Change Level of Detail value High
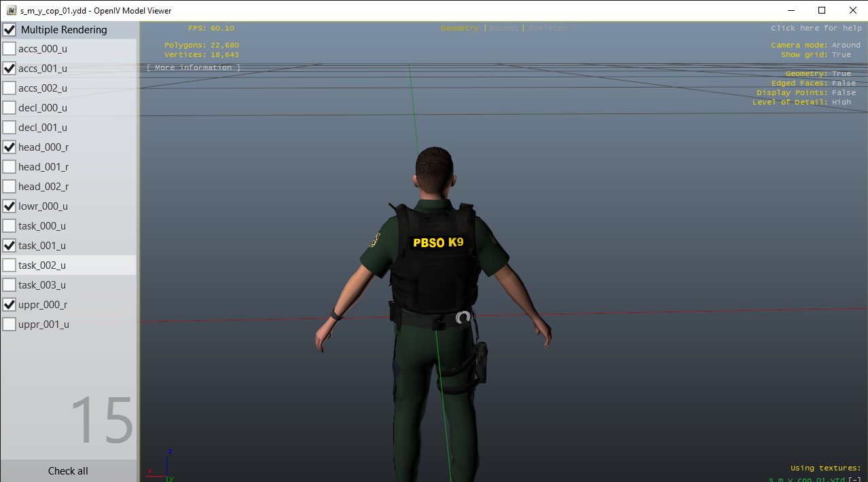 tap(841, 102)
